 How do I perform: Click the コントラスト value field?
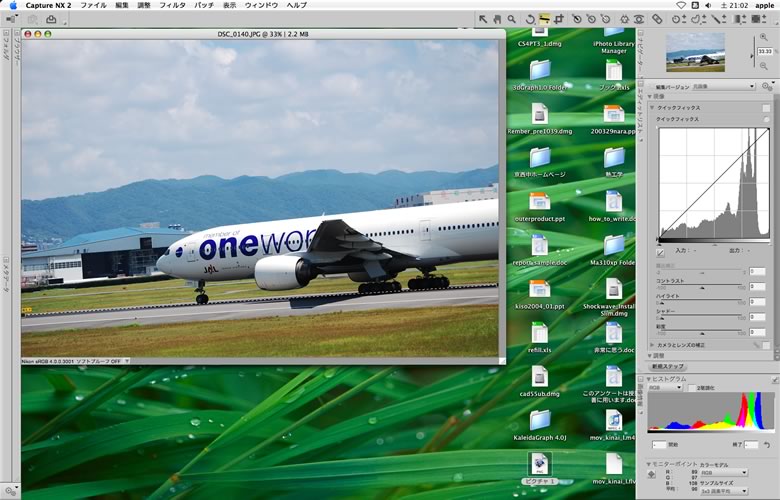757,287
